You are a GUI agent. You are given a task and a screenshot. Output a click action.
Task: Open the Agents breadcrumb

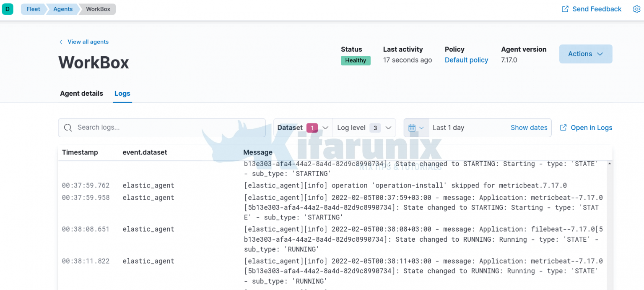[62, 9]
